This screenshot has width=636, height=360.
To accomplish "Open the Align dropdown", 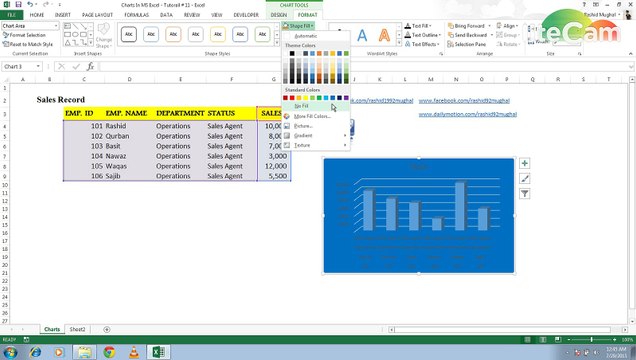I will pyautogui.click(x=507, y=26).
